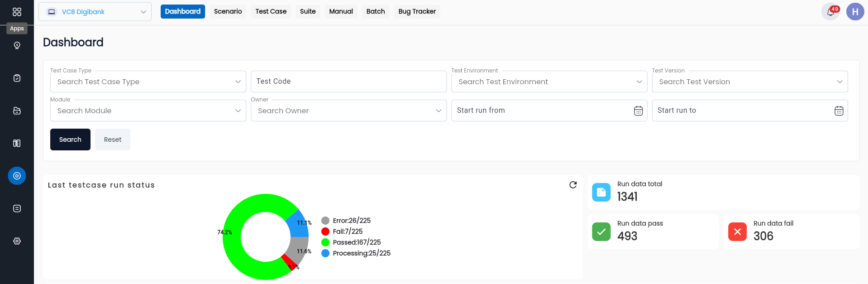Open calendar for Start run to
Screen dimensions: 868x284
click(839, 111)
